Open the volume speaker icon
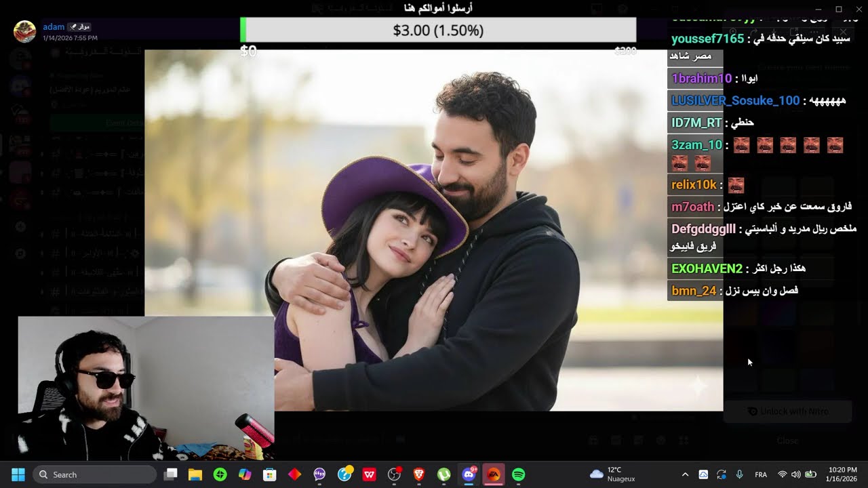This screenshot has height=488, width=868. point(795,474)
